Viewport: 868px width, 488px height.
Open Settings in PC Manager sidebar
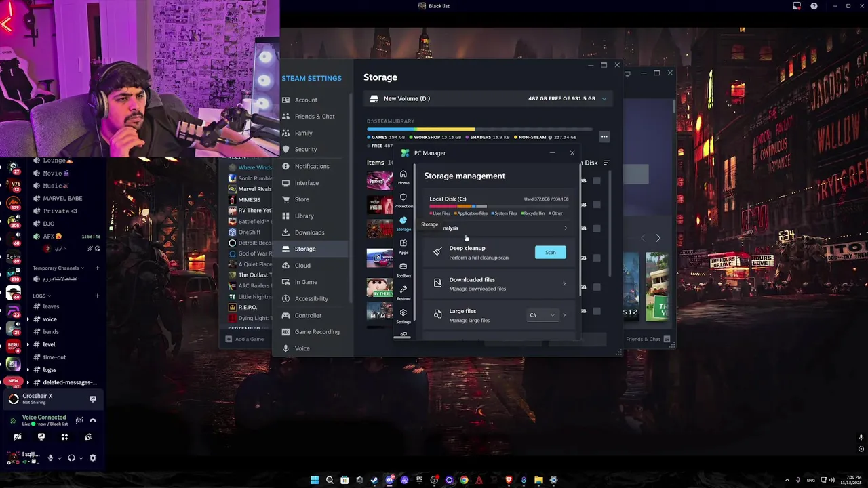click(x=403, y=316)
